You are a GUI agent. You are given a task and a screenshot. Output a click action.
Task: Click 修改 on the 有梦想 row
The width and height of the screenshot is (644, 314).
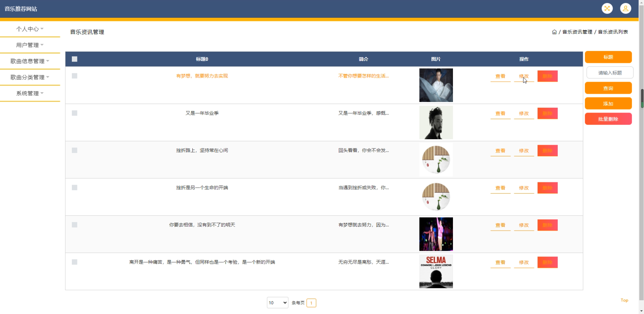point(524,76)
